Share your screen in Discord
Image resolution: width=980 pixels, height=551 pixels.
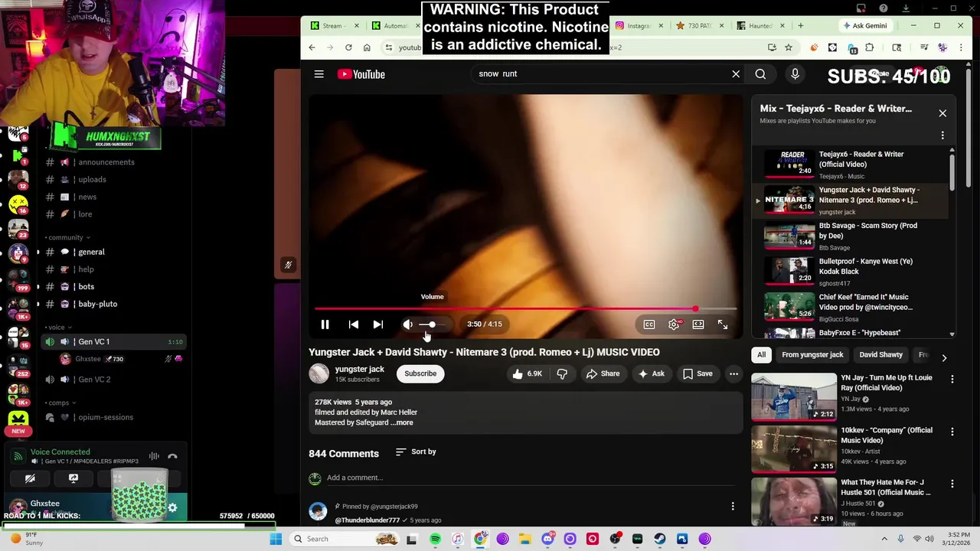[73, 478]
